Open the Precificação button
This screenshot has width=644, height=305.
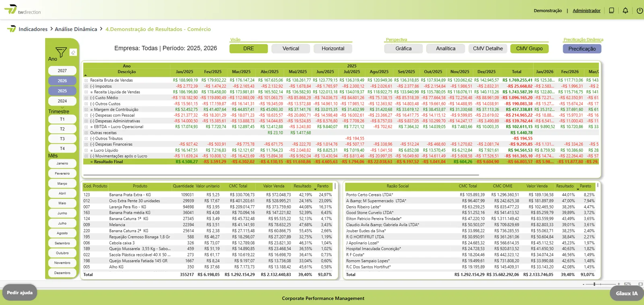582,49
